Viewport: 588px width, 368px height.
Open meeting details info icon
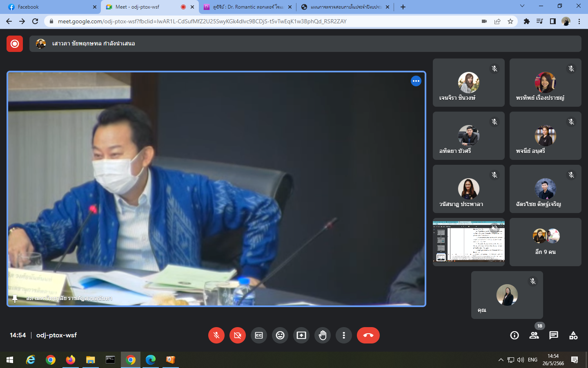click(x=514, y=335)
